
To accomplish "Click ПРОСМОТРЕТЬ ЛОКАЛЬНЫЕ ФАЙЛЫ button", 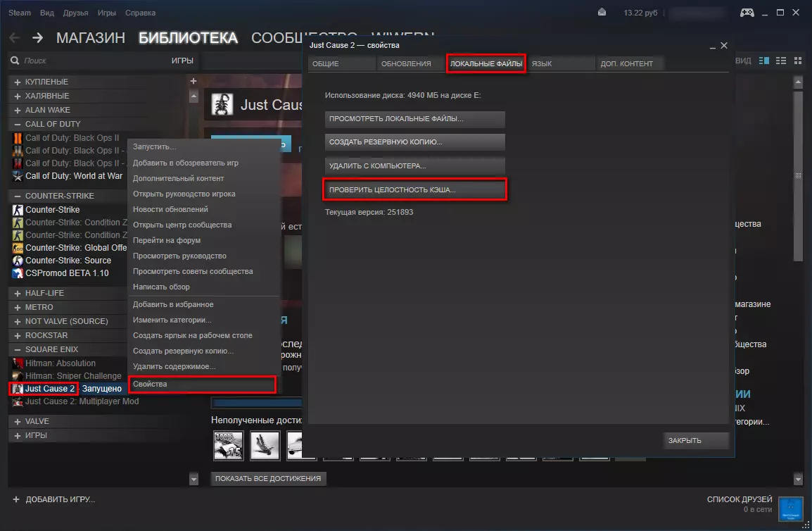I will coord(415,119).
